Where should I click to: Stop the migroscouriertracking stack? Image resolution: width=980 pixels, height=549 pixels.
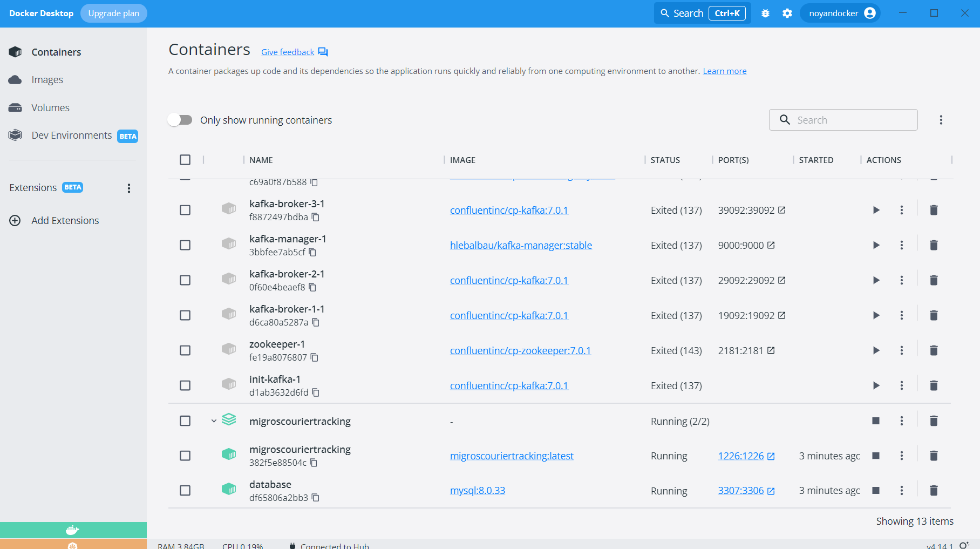click(876, 421)
